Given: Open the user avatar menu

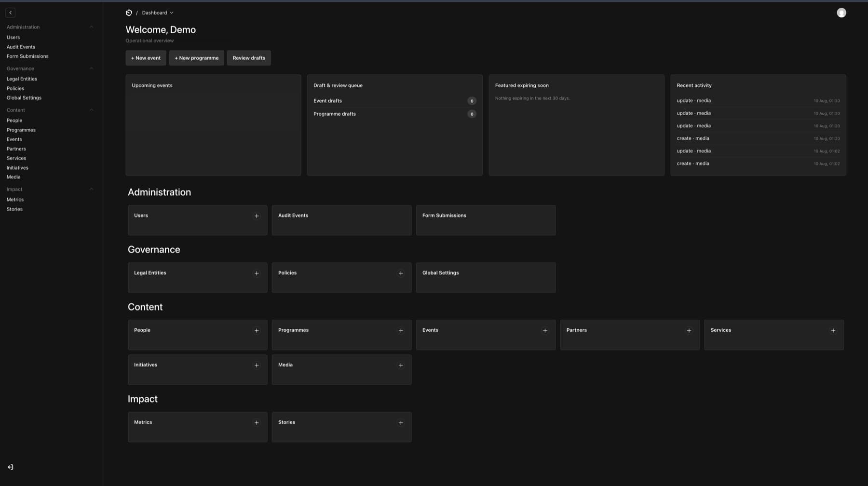Looking at the screenshot, I should [x=841, y=13].
